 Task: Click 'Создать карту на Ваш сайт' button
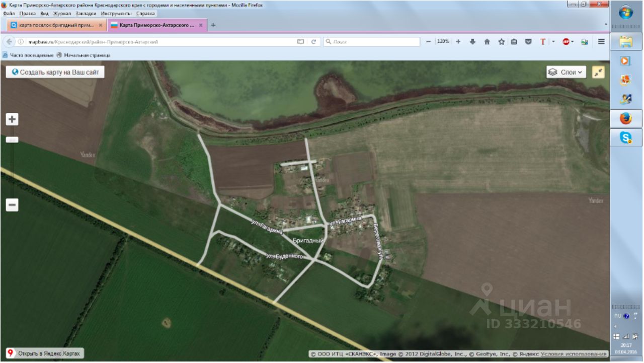coord(55,72)
